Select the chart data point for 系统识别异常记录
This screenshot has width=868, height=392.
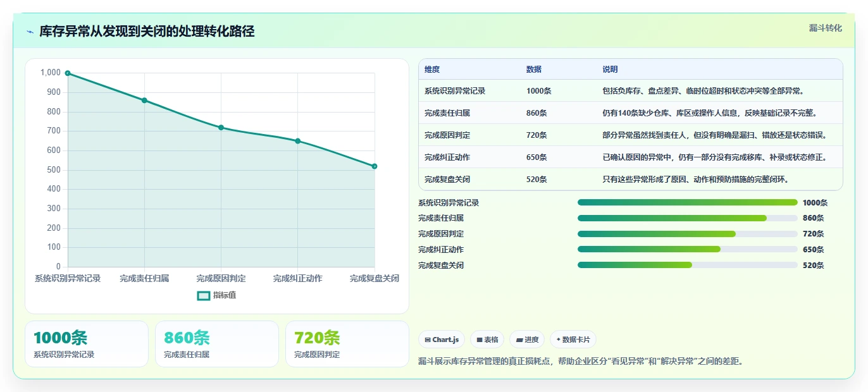(x=68, y=73)
